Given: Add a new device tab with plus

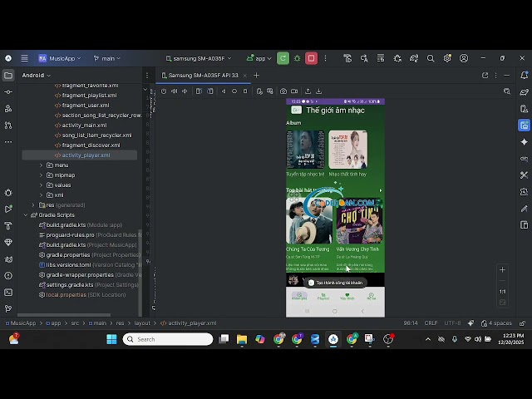Looking at the screenshot, I should pyautogui.click(x=256, y=76).
